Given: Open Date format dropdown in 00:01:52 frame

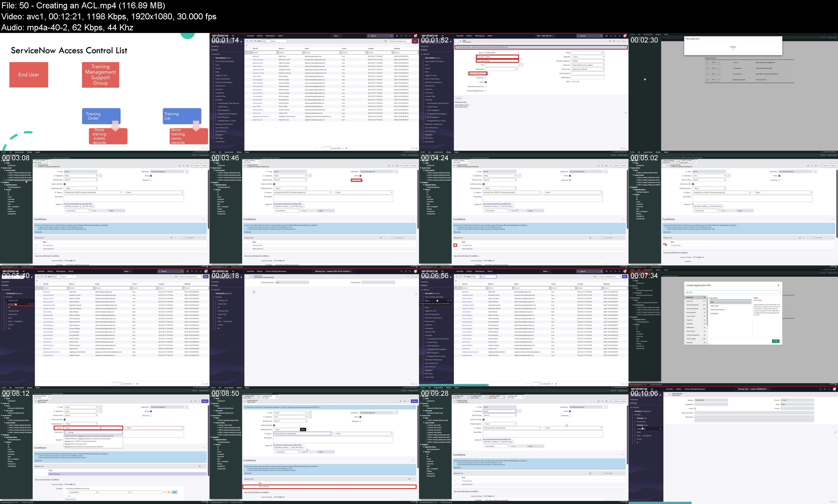Looking at the screenshot, I should pyautogui.click(x=588, y=69).
